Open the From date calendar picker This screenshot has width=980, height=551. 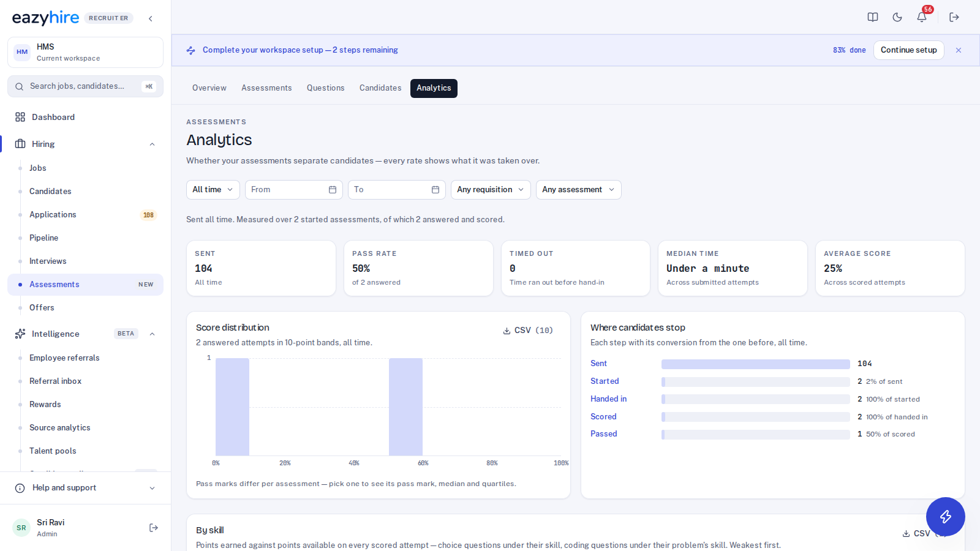click(x=333, y=190)
